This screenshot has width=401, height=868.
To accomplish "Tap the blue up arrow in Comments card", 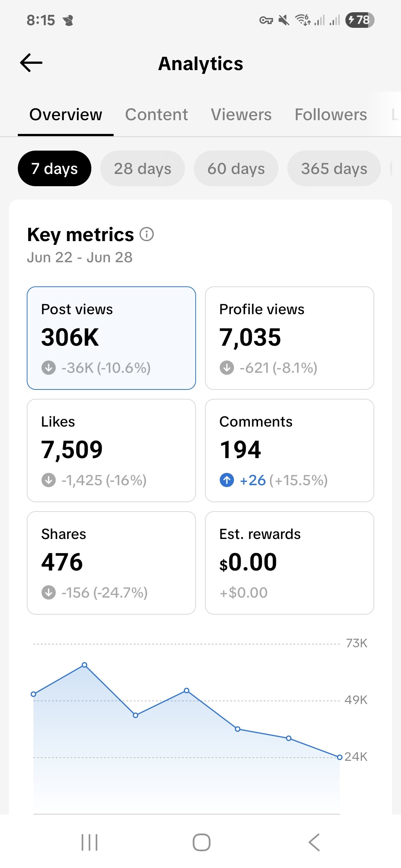I will click(227, 480).
